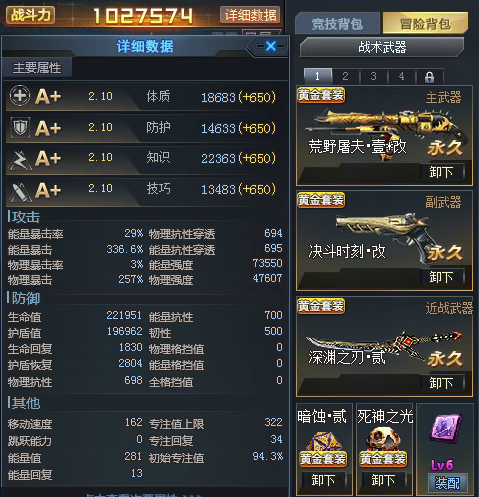This screenshot has height=497, width=479.
Task: Open loadout slot 3 tab
Action: tap(374, 76)
